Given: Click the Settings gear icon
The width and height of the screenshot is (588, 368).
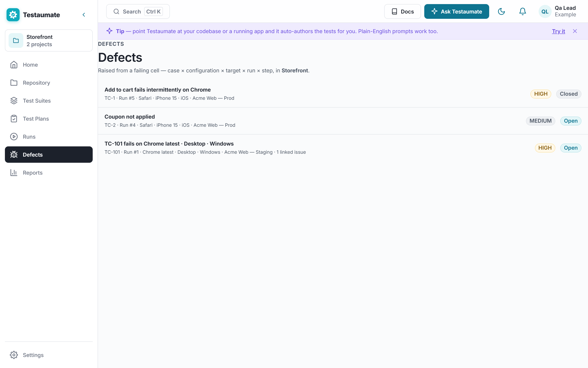Looking at the screenshot, I should click(x=14, y=355).
